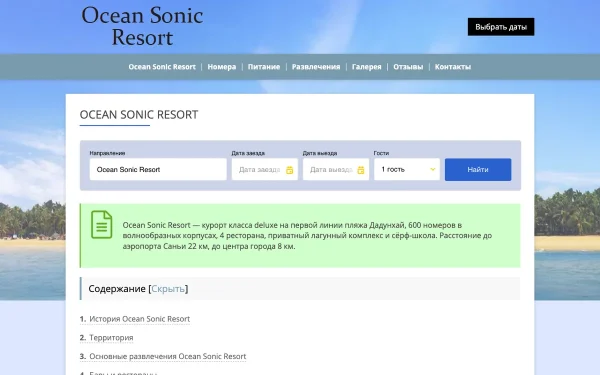This screenshot has width=600, height=375.
Task: Open the Контакты menu item
Action: (x=453, y=67)
